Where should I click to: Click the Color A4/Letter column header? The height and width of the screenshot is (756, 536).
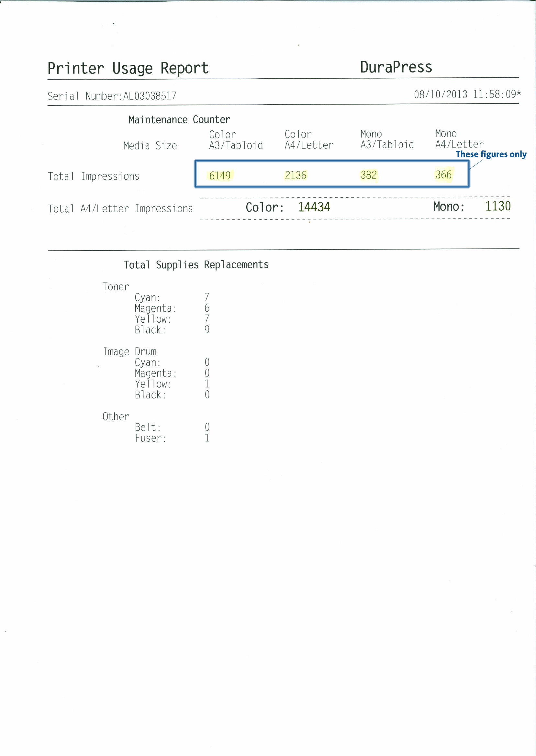[309, 139]
